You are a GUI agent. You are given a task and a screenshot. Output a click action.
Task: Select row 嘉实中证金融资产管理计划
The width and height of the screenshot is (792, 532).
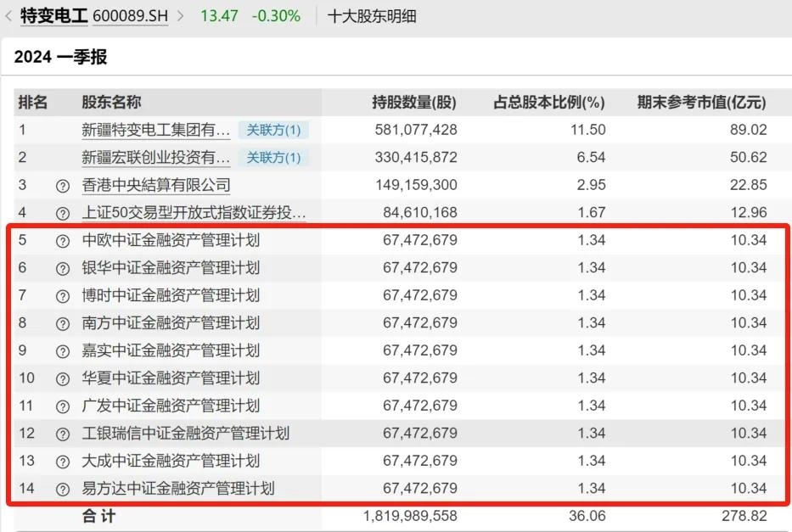point(399,350)
